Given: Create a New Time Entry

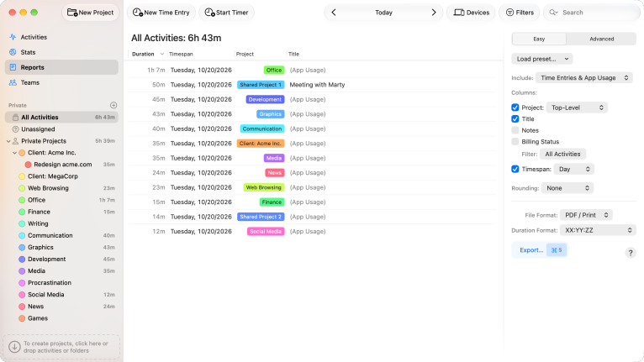Looking at the screenshot, I should point(161,13).
